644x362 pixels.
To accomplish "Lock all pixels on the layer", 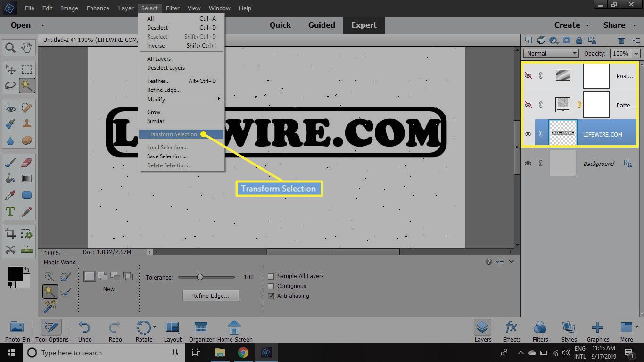I will pos(579,41).
